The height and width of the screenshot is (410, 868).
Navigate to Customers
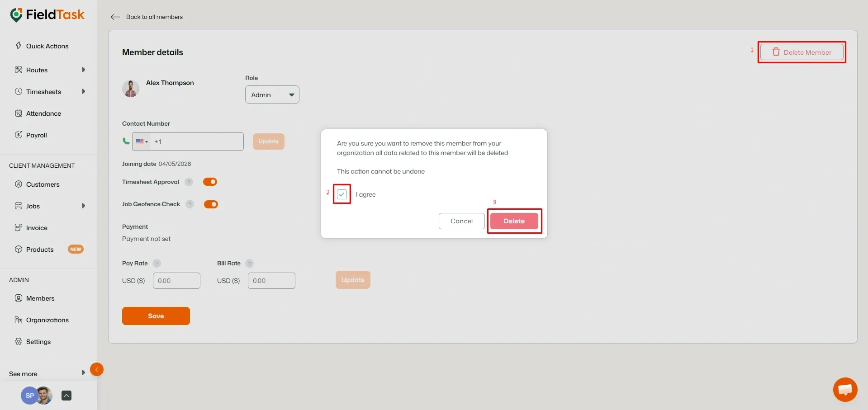tap(43, 184)
